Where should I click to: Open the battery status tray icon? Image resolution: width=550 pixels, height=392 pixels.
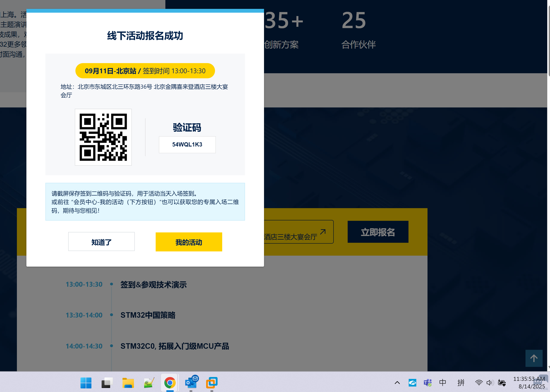(502, 383)
